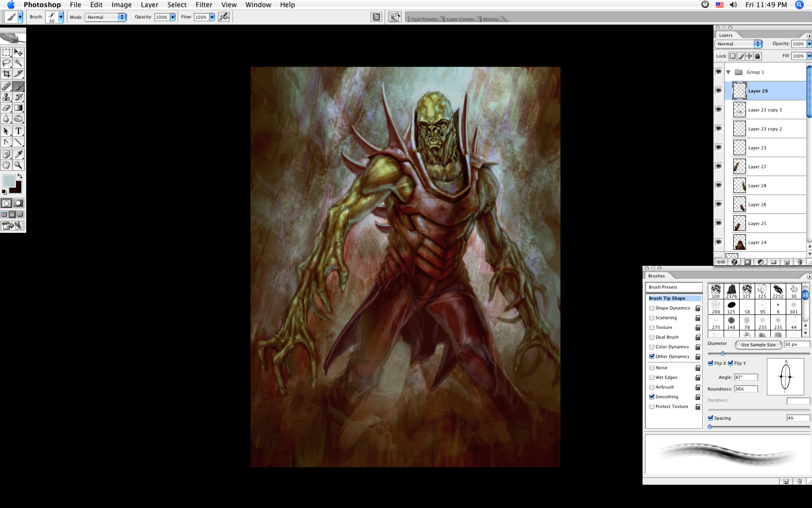Switch to the Layer Comps tab
The width and height of the screenshot is (812, 508).
[460, 19]
